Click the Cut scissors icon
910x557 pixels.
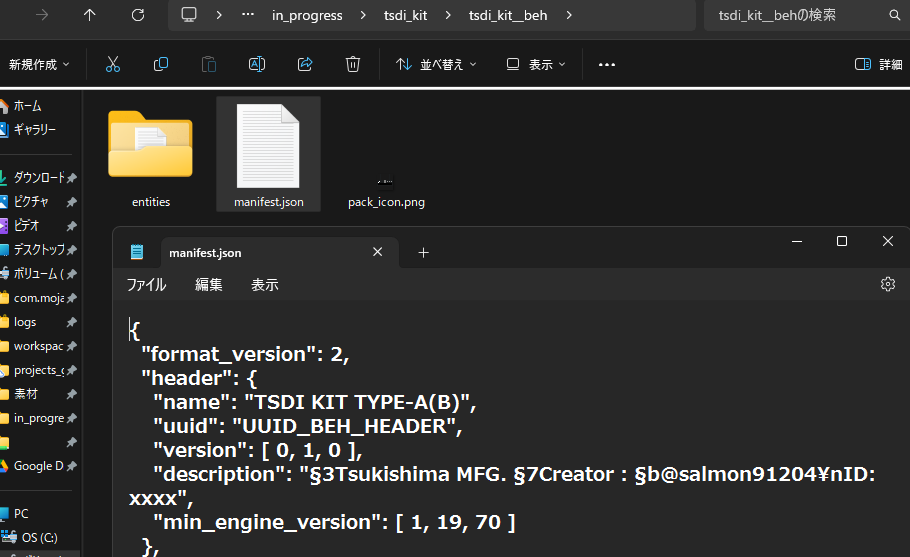click(x=113, y=64)
